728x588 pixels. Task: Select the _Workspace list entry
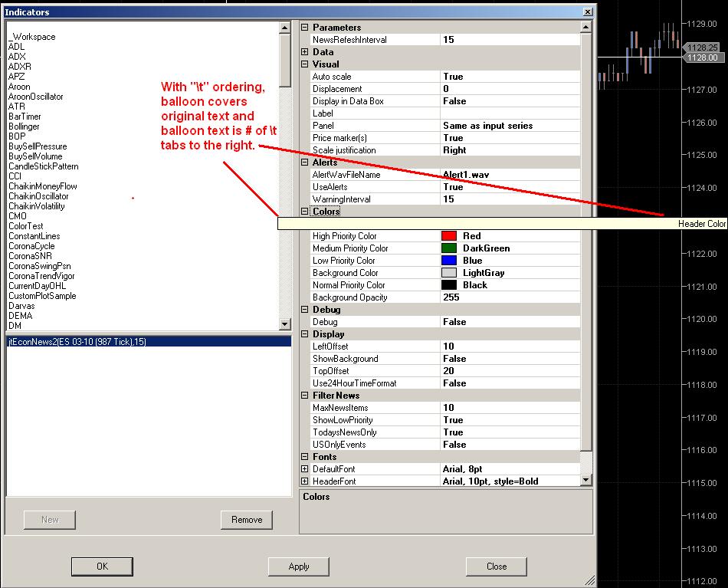(x=32, y=37)
